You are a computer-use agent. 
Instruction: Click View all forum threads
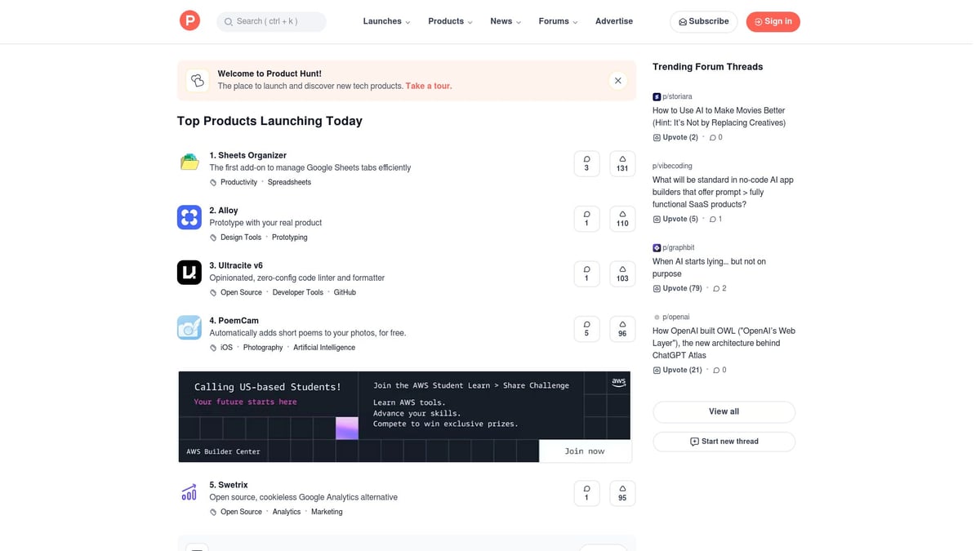724,411
